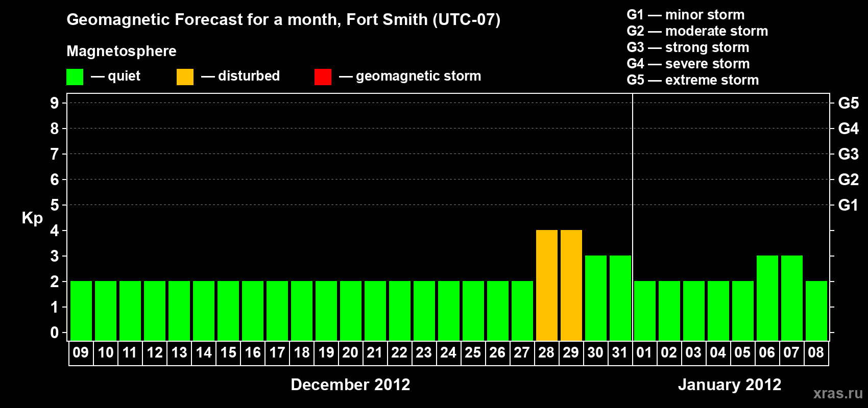Screen dimensions: 868x408
Task: Click the 'G2 — moderate storm' legend text
Action: (697, 31)
